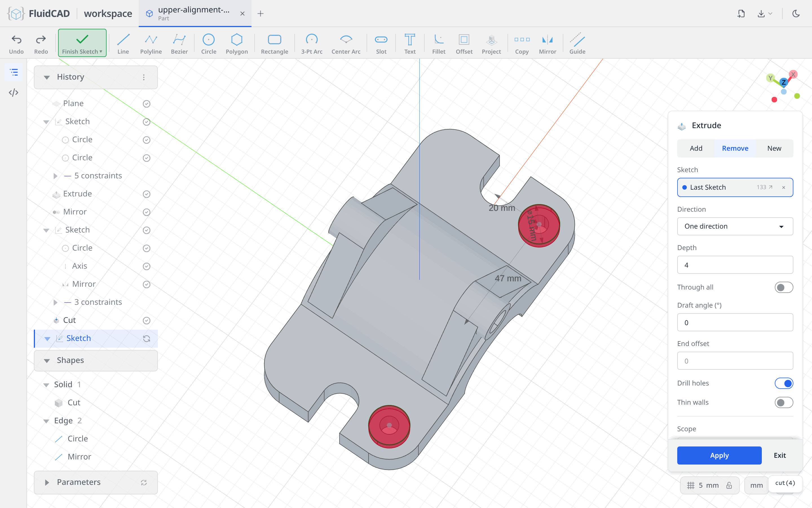Switch to dark mode moon icon

796,14
